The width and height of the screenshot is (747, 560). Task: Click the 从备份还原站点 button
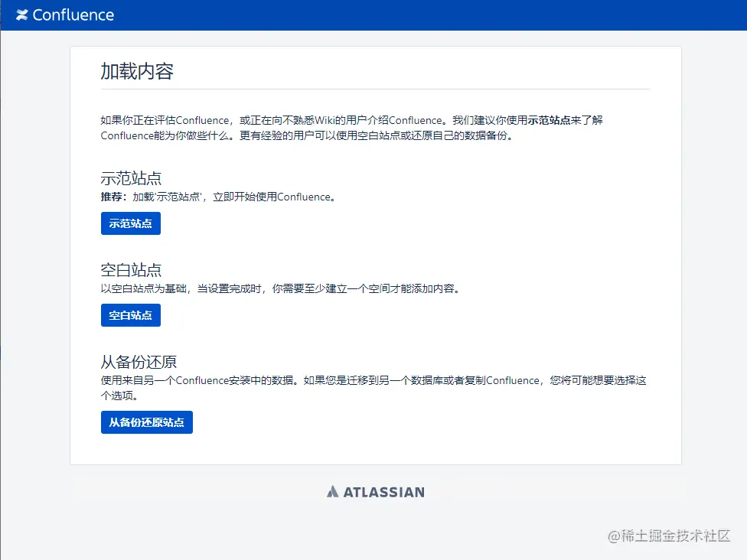(x=146, y=422)
